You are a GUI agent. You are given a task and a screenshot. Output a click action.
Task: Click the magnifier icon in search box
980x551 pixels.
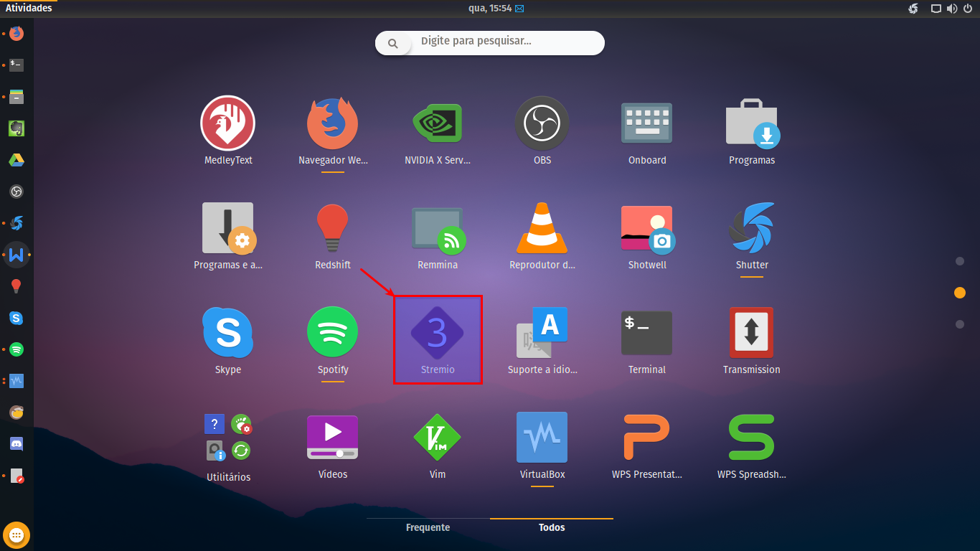(x=392, y=44)
